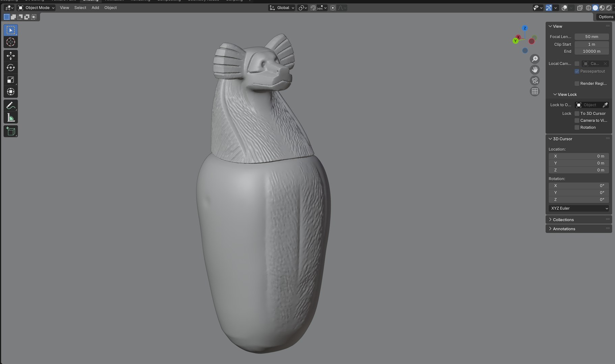
Task: Select the Move tool
Action: pyautogui.click(x=11, y=56)
